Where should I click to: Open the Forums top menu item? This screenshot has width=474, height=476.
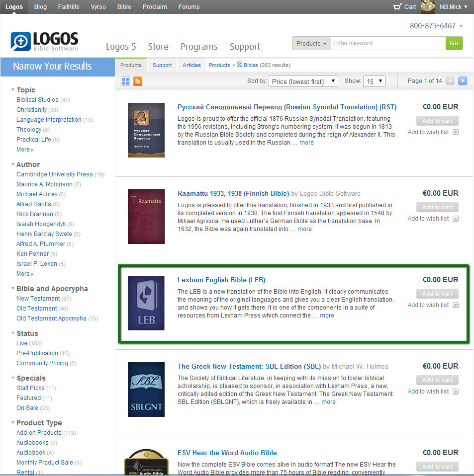[x=189, y=6]
